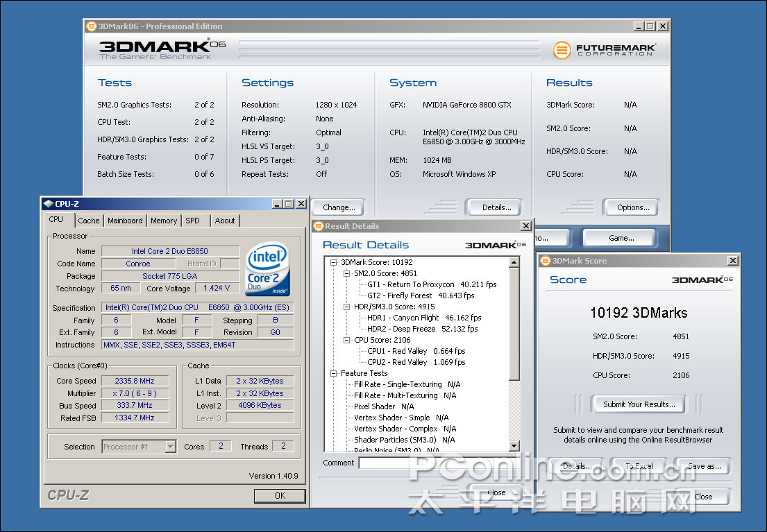The image size is (767, 532).
Task: Switch to the CPU tab in CPU-Z
Action: (x=56, y=220)
